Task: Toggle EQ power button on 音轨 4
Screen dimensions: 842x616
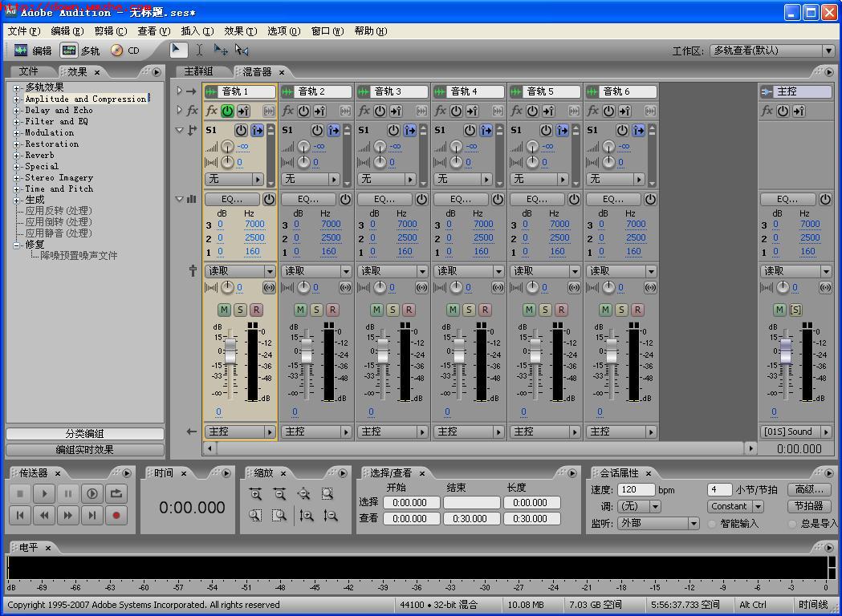Action: [498, 199]
